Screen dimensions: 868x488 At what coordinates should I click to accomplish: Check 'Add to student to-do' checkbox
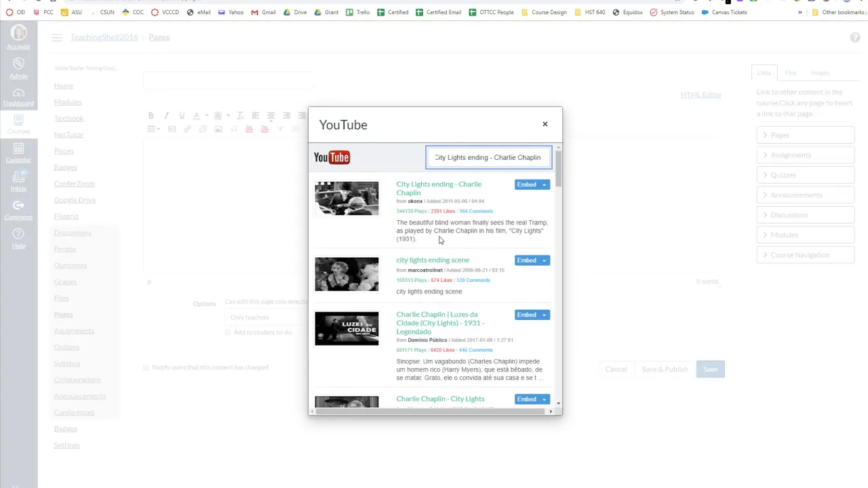pos(227,332)
